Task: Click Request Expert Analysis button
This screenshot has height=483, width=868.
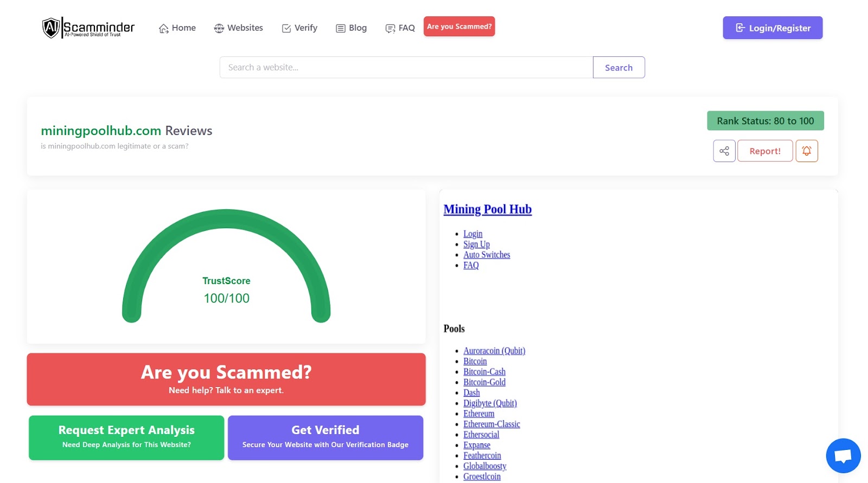Action: click(x=126, y=437)
